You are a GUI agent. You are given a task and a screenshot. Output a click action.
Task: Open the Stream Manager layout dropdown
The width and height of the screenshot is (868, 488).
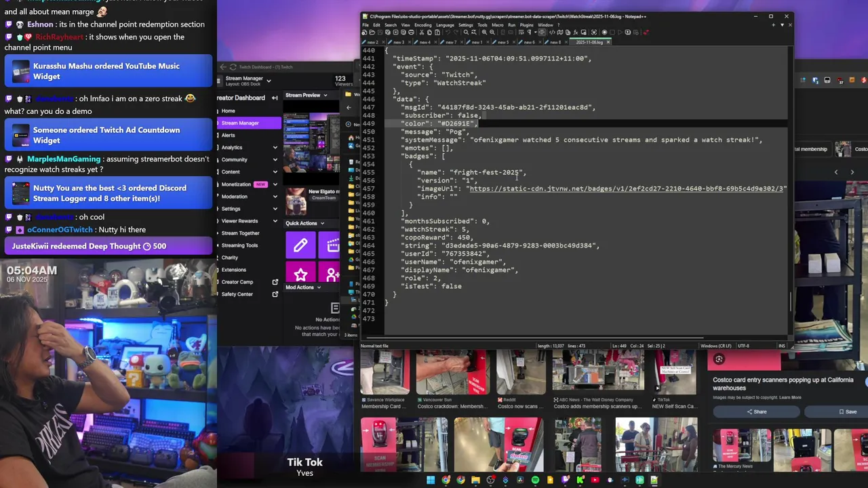(x=269, y=81)
